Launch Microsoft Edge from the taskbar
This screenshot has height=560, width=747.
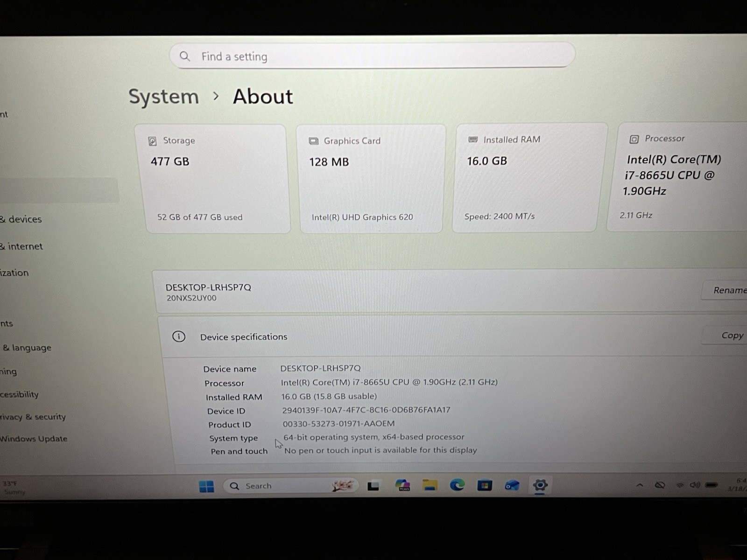pyautogui.click(x=457, y=485)
